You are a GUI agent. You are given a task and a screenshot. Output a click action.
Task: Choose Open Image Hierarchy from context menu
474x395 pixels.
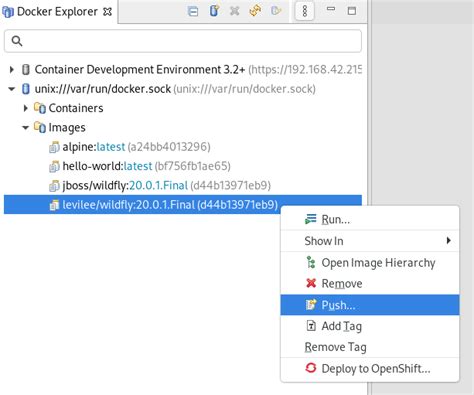point(370,263)
